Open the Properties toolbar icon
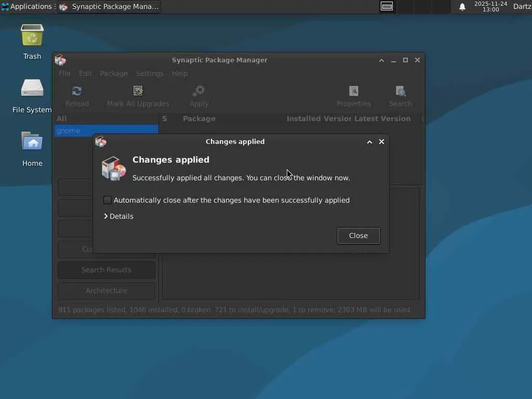 tap(353, 91)
